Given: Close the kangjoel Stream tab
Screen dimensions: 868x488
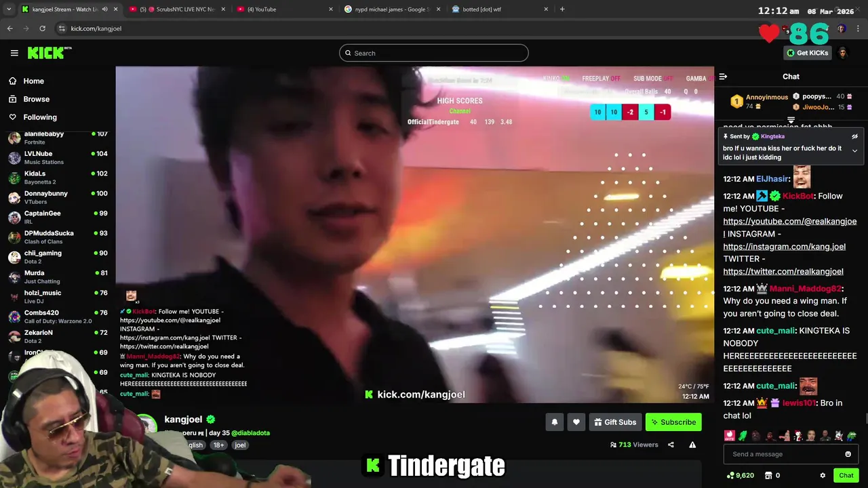Looking at the screenshot, I should (x=115, y=9).
